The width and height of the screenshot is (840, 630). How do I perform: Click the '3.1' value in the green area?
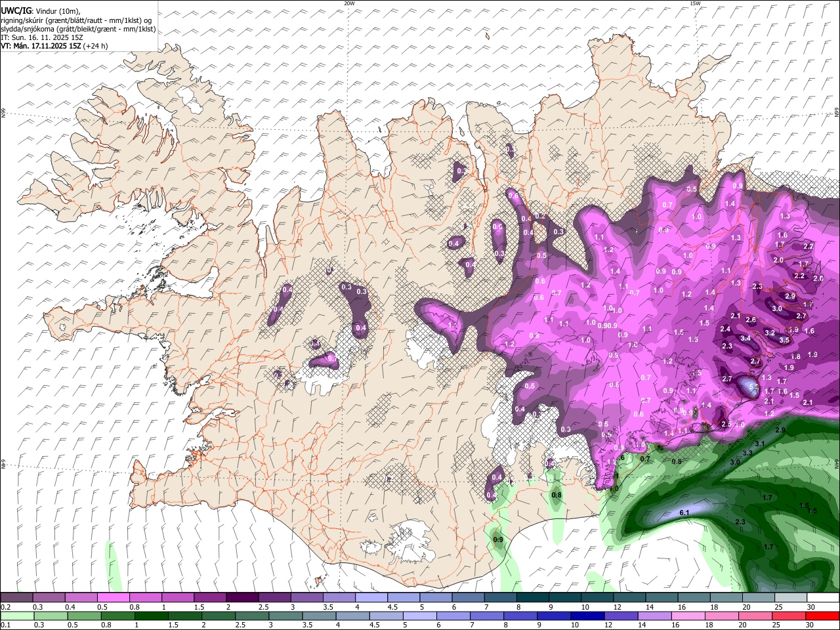760,444
